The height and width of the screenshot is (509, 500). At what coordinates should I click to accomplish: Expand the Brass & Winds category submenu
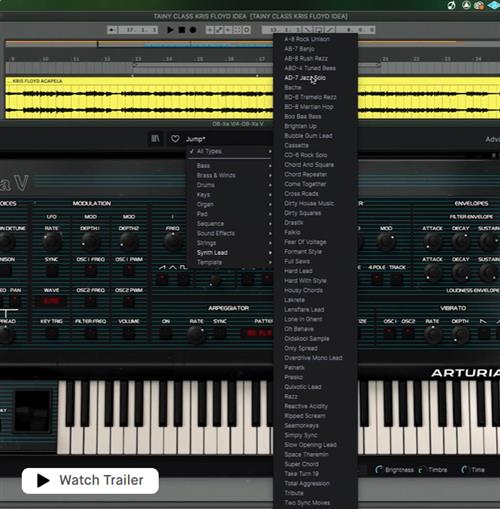[230, 175]
